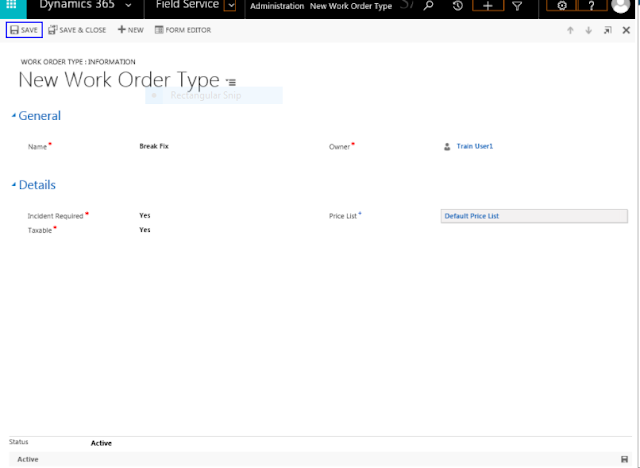Click the New button in toolbar
Viewport: 640px width, 468px height.
tap(131, 30)
